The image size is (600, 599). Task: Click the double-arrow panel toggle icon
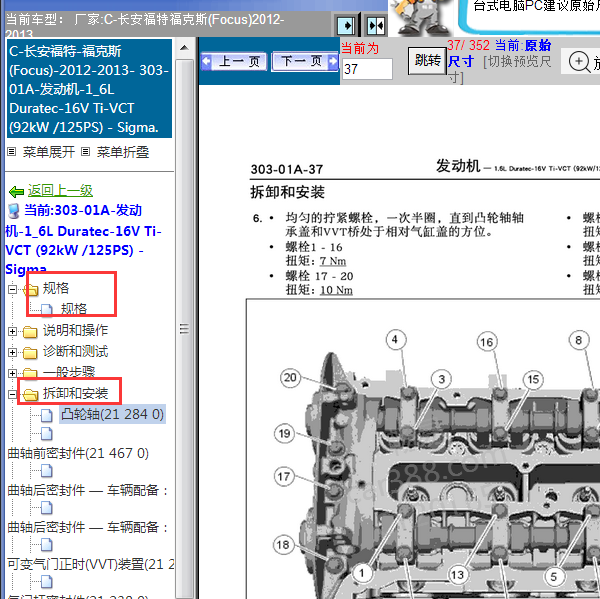click(x=376, y=25)
